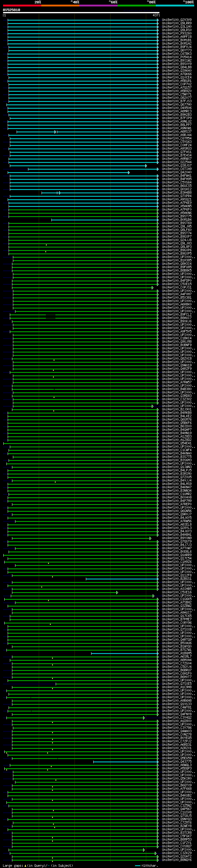Click hit label UniRef100_C6TM54
This screenshot has width=197, height=868.
177,139
